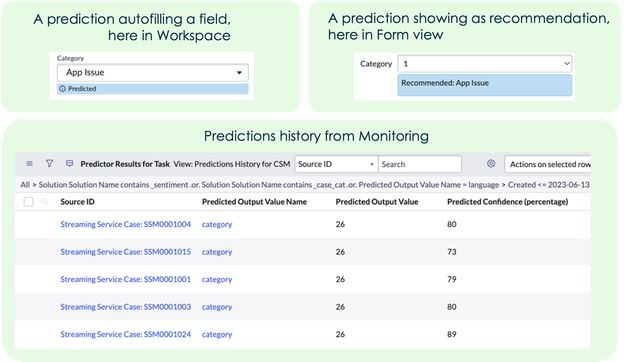Click the column search magnifier icon
Image resolution: width=629 pixels, height=362 pixels.
coord(45,201)
